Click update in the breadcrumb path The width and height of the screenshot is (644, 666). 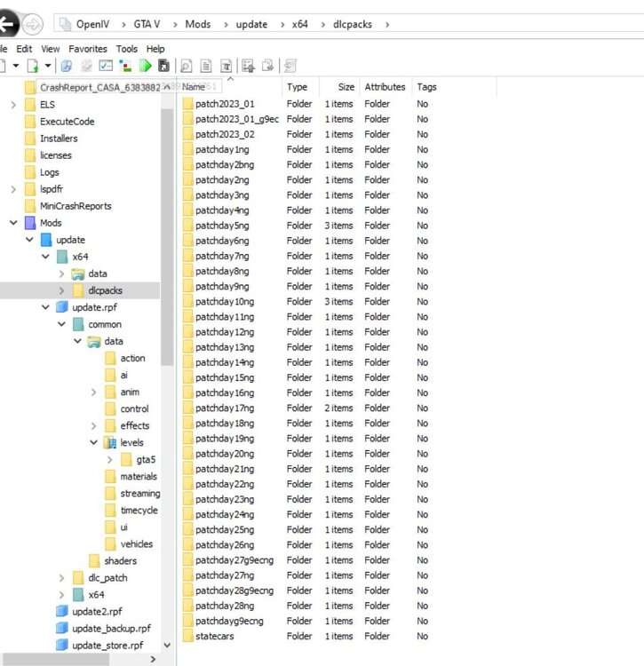(251, 24)
